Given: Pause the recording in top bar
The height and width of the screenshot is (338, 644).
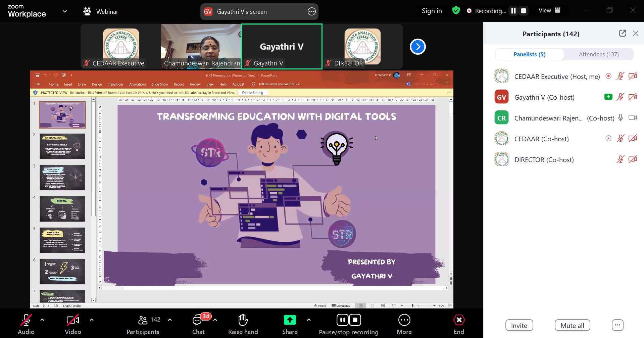Looking at the screenshot, I should click(x=513, y=11).
